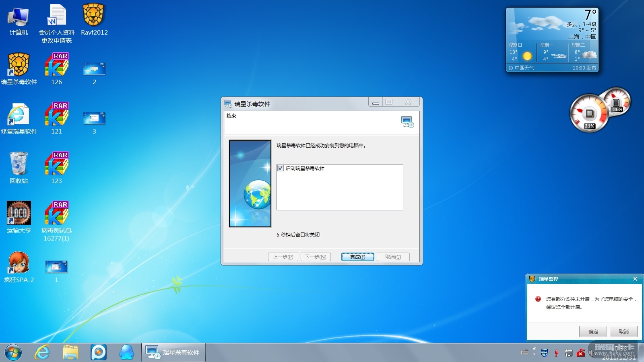
Task: Select the desktop image file named 3
Action: (x=94, y=123)
